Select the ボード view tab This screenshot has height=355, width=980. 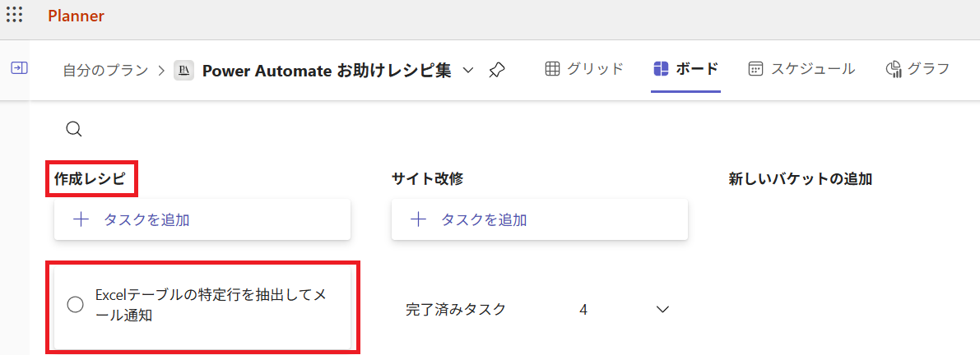[685, 69]
